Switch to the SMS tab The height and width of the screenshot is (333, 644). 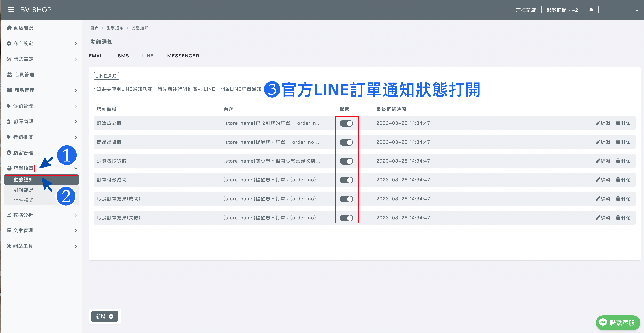point(123,56)
